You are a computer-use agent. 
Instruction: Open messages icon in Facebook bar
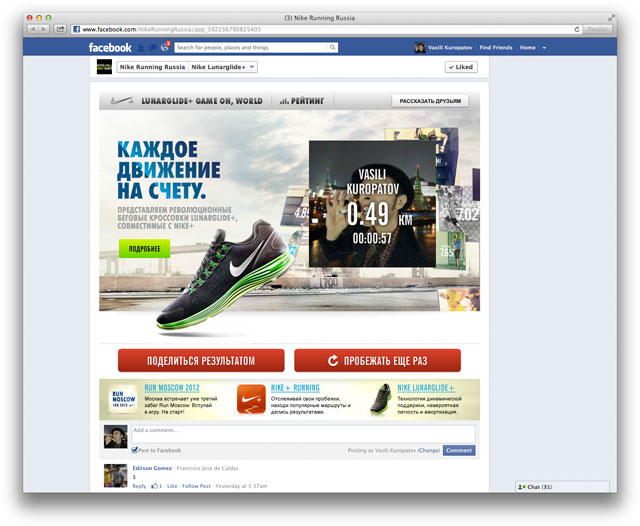tap(153, 48)
